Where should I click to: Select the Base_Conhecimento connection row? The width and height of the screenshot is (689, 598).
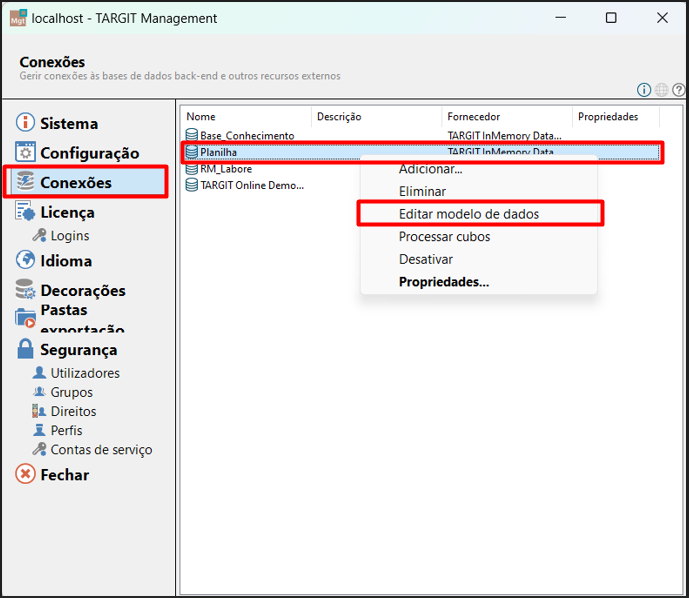click(421, 135)
